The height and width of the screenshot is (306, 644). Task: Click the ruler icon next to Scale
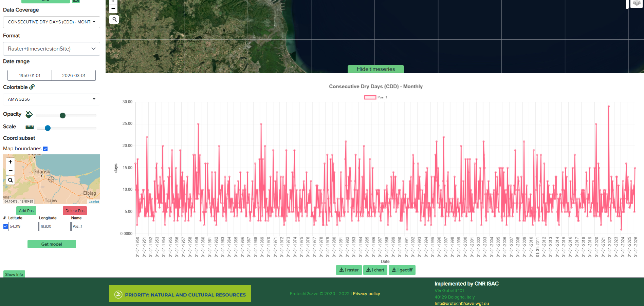click(x=29, y=127)
